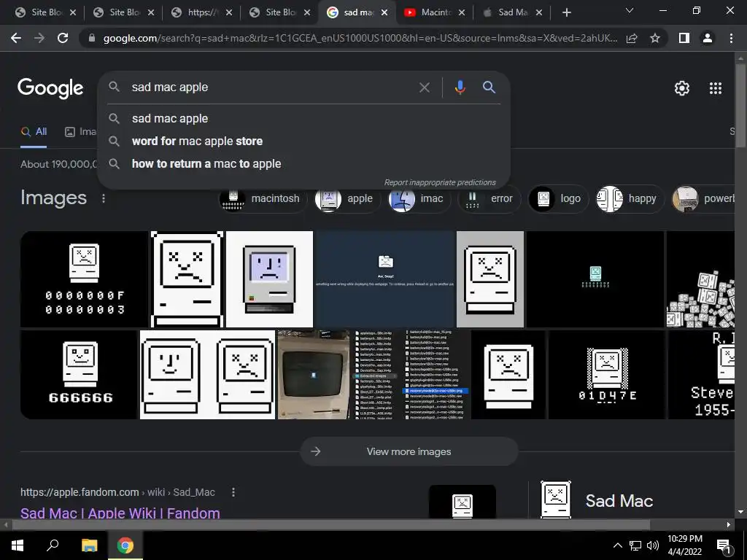747x560 pixels.
Task: Click the Chrome taskbar icon
Action: click(125, 545)
